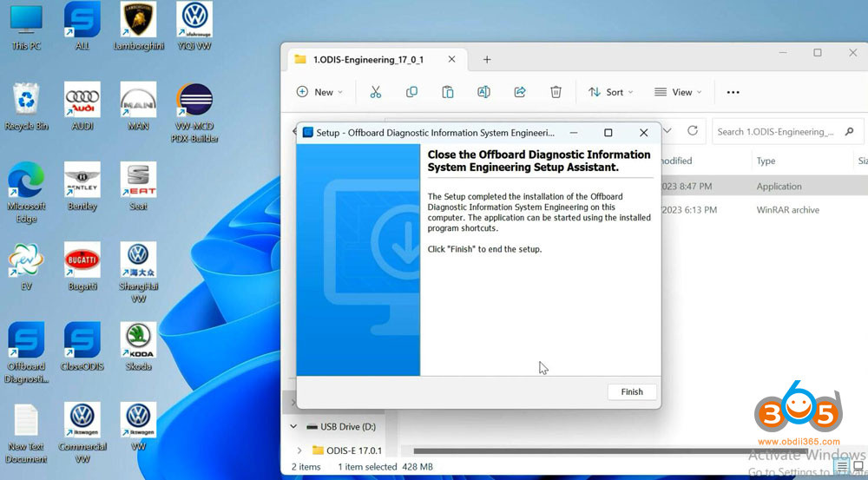Image resolution: width=868 pixels, height=480 pixels.
Task: Expand the New dropdown in Explorer
Action: pyautogui.click(x=319, y=92)
